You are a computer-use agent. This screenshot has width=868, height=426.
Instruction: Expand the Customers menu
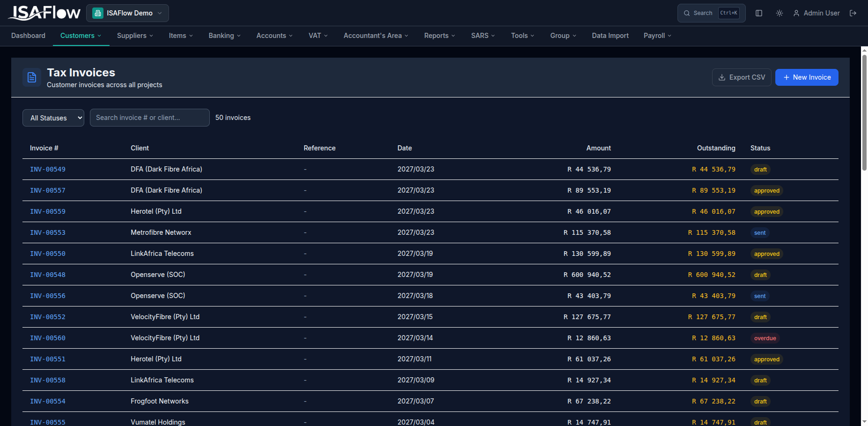[x=81, y=36]
